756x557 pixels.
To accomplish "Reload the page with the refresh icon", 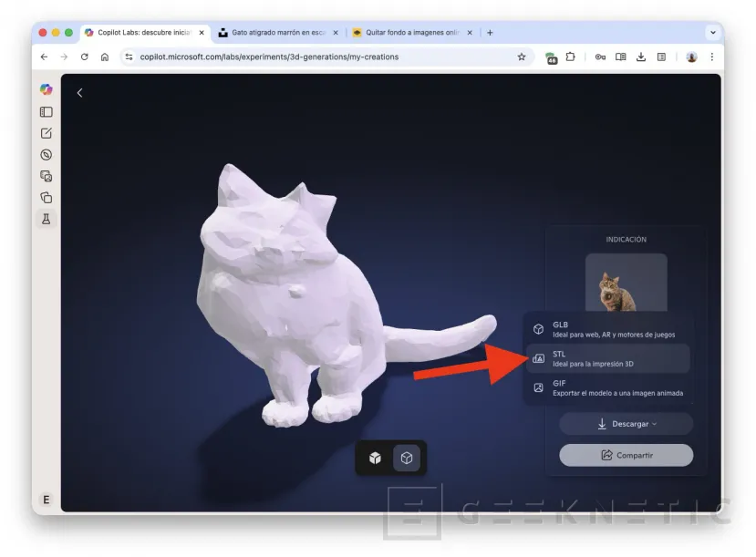I will click(x=83, y=57).
